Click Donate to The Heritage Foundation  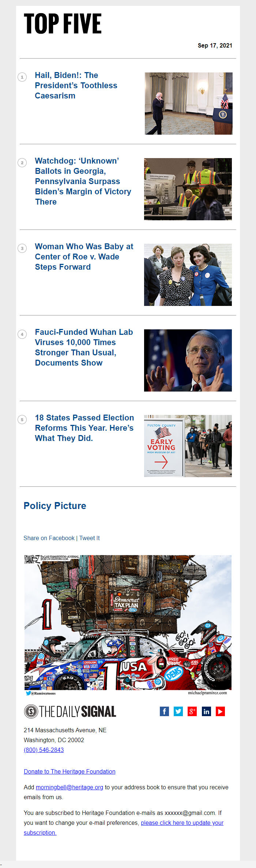[x=69, y=771]
